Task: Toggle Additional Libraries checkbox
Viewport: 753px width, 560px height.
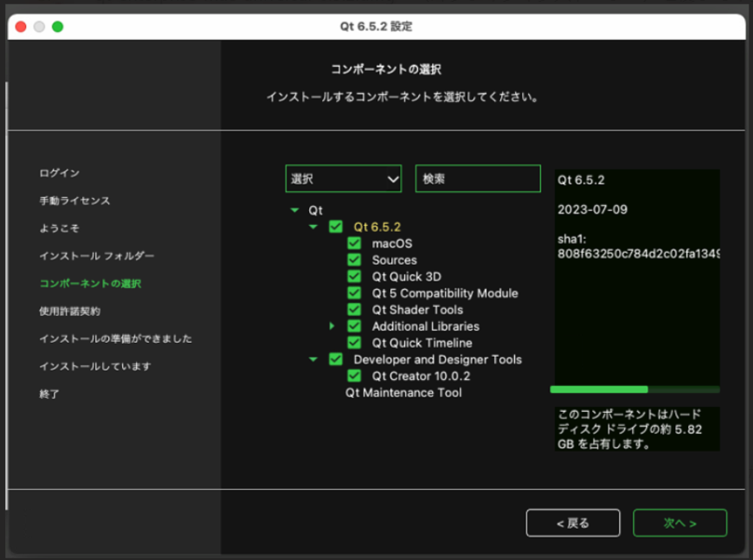Action: tap(354, 326)
